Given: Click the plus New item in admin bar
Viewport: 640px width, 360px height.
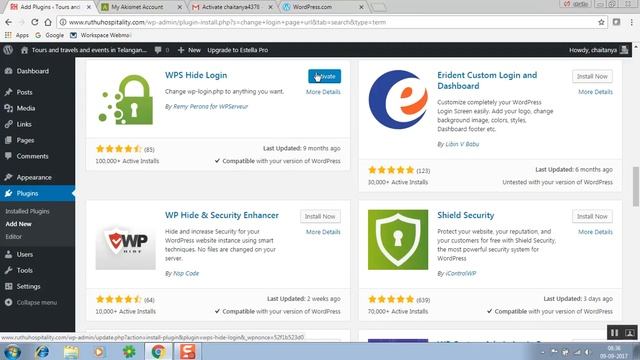Looking at the screenshot, I should point(189,50).
